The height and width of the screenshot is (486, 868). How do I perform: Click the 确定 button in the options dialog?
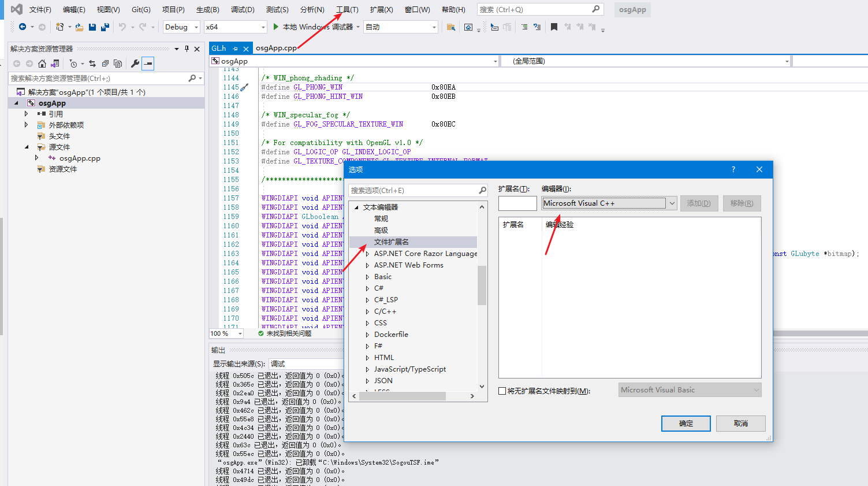(686, 423)
